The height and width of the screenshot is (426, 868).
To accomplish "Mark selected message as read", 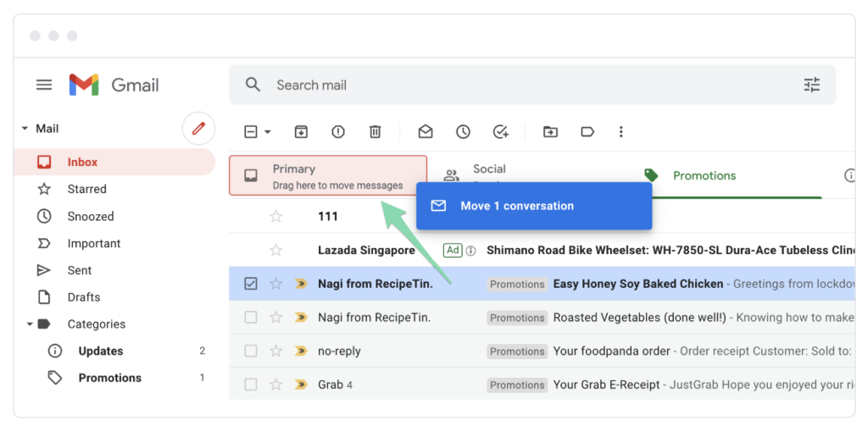I will click(426, 131).
